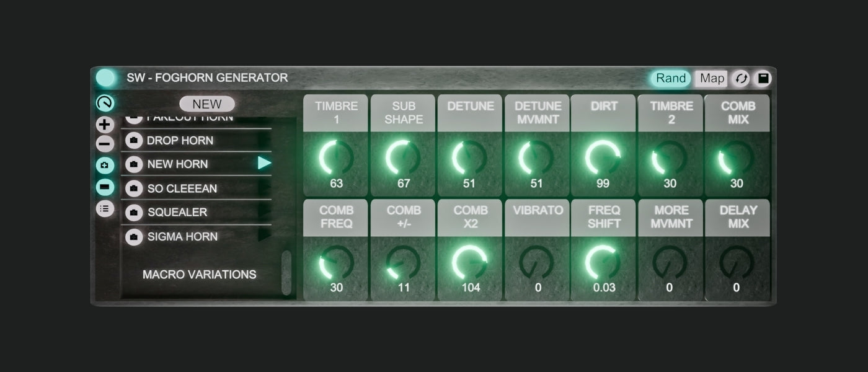The height and width of the screenshot is (372, 868).
Task: Click camera icon next to DROP HORN
Action: [x=134, y=141]
